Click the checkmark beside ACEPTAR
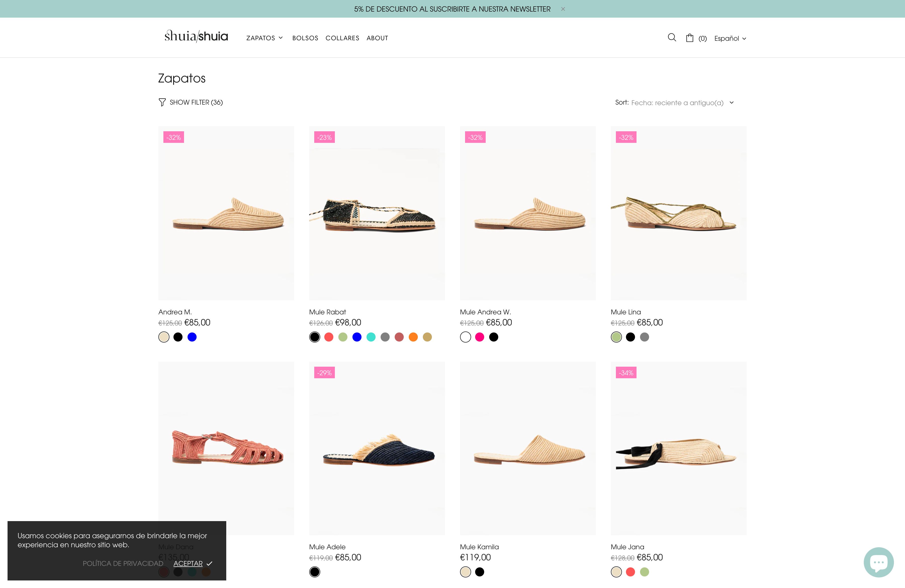The height and width of the screenshot is (588, 905). (209, 563)
